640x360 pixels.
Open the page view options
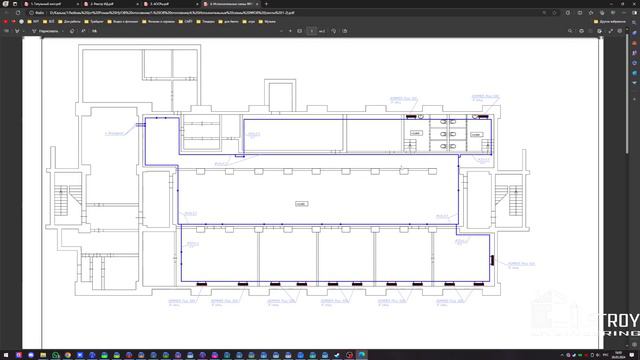point(345,31)
